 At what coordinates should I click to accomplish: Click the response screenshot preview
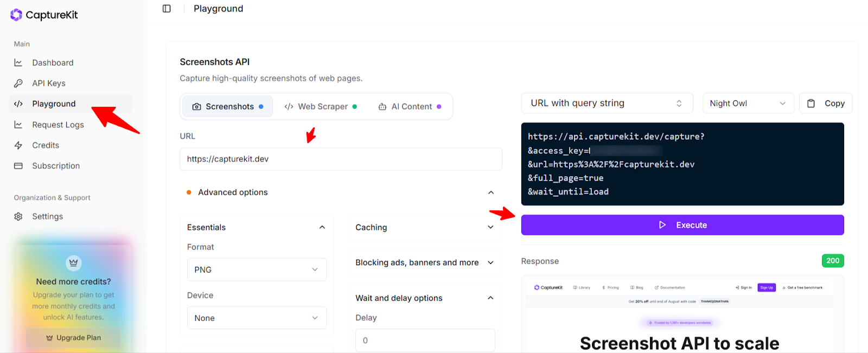pyautogui.click(x=682, y=315)
